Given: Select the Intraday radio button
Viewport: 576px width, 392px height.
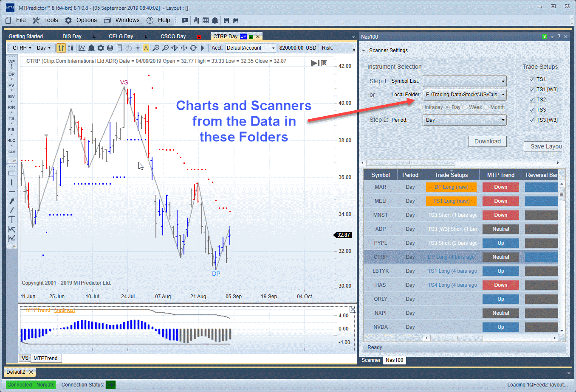Looking at the screenshot, I should tap(421, 107).
